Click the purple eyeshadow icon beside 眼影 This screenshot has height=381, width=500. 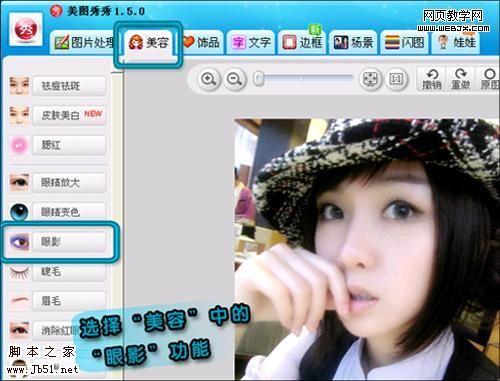pyautogui.click(x=19, y=242)
